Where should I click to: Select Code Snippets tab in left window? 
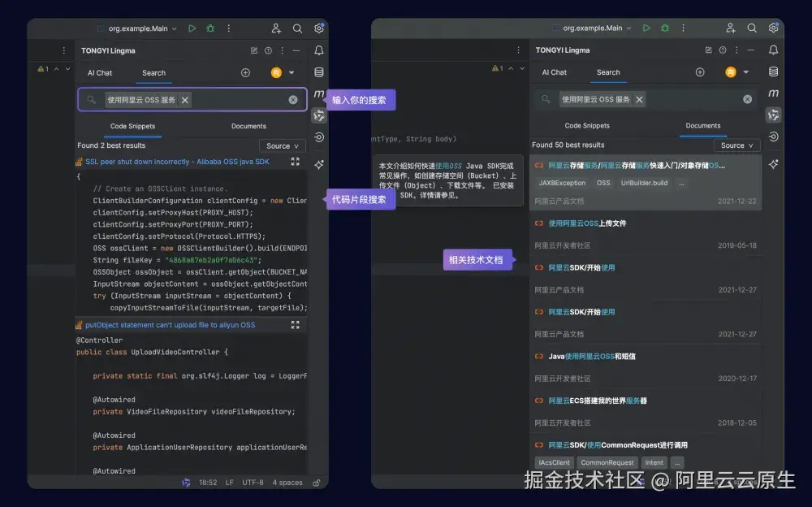[x=132, y=126]
